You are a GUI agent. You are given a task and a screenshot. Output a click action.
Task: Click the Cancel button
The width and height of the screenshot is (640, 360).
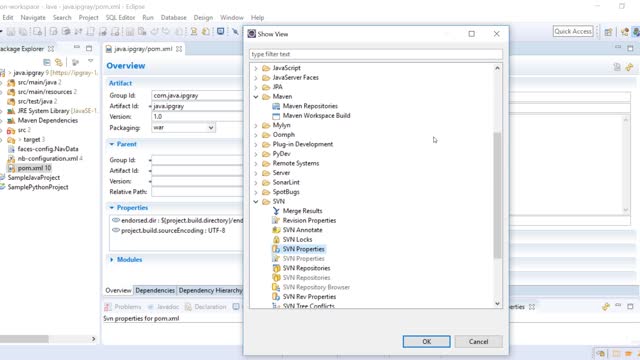pos(478,342)
